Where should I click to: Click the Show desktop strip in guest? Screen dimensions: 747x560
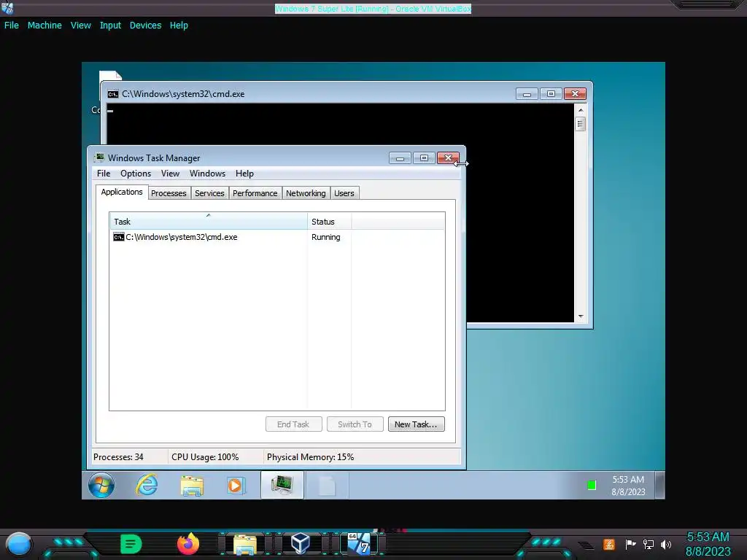click(x=659, y=485)
